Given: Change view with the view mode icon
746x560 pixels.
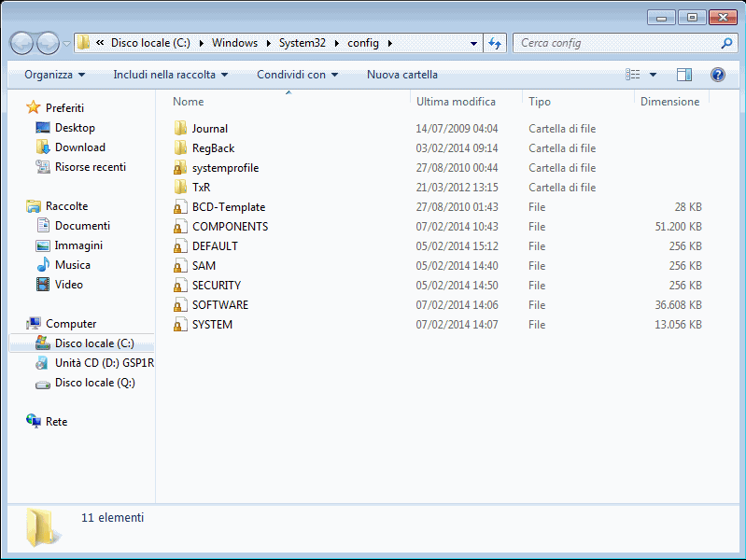Looking at the screenshot, I should point(632,75).
